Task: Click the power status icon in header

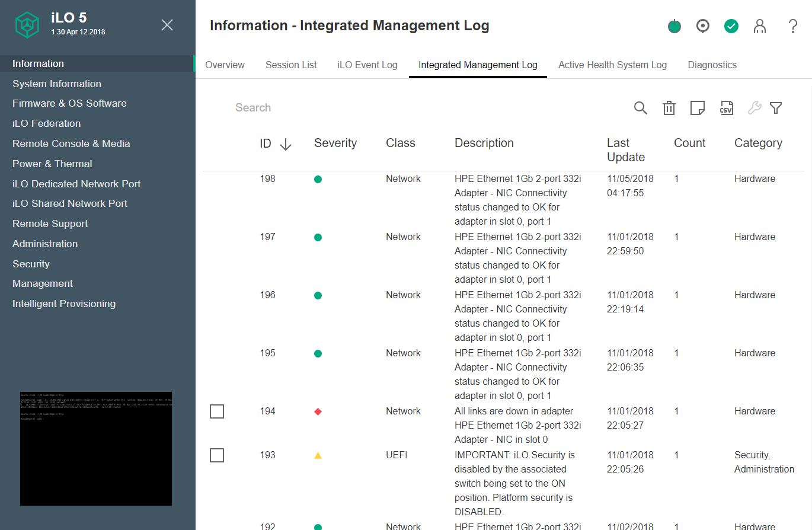Action: pyautogui.click(x=674, y=26)
